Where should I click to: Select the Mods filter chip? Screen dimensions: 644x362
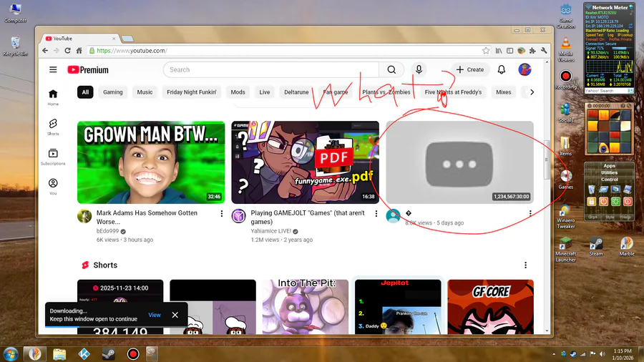(x=238, y=92)
